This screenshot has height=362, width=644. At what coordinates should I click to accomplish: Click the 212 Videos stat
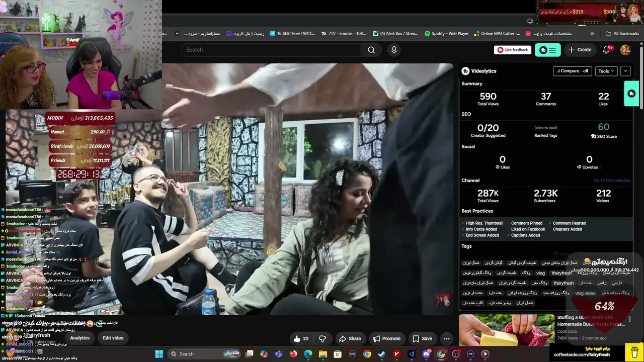[604, 196]
